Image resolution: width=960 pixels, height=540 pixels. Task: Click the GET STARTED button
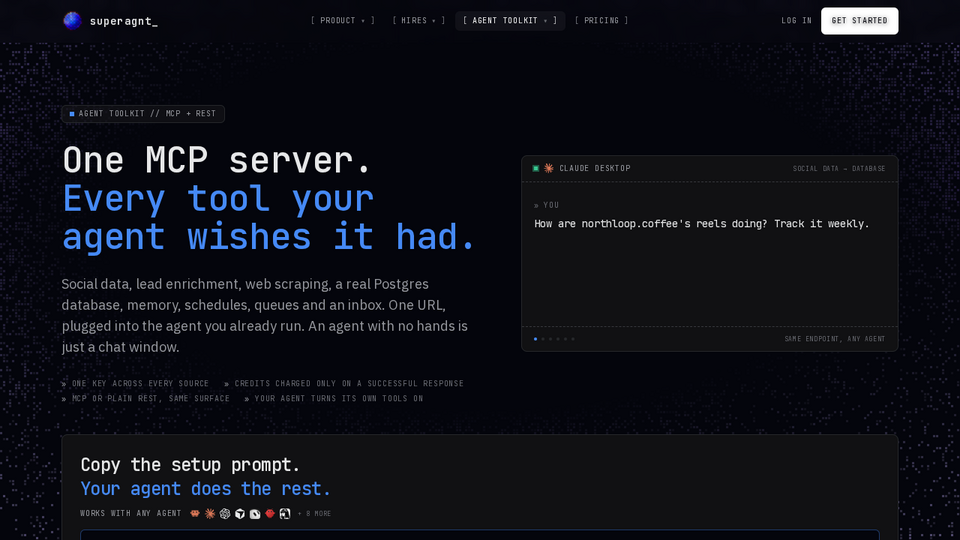[860, 21]
